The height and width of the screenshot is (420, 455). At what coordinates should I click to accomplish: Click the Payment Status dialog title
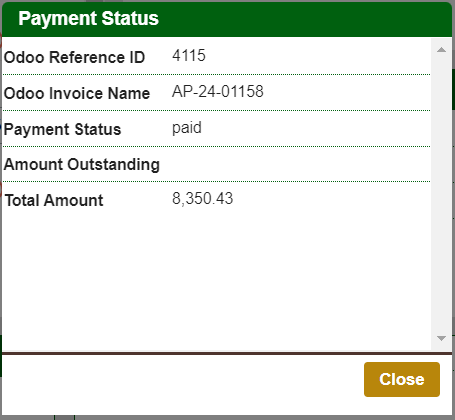88,18
